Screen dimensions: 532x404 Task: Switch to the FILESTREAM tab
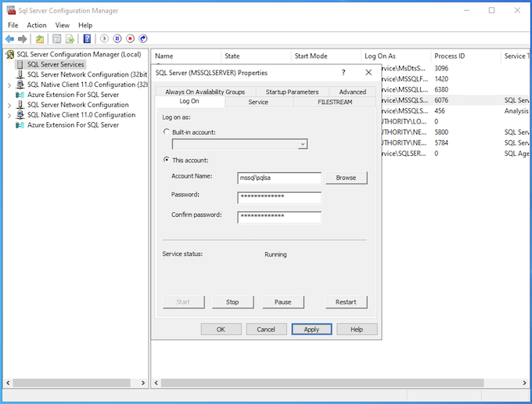point(335,102)
